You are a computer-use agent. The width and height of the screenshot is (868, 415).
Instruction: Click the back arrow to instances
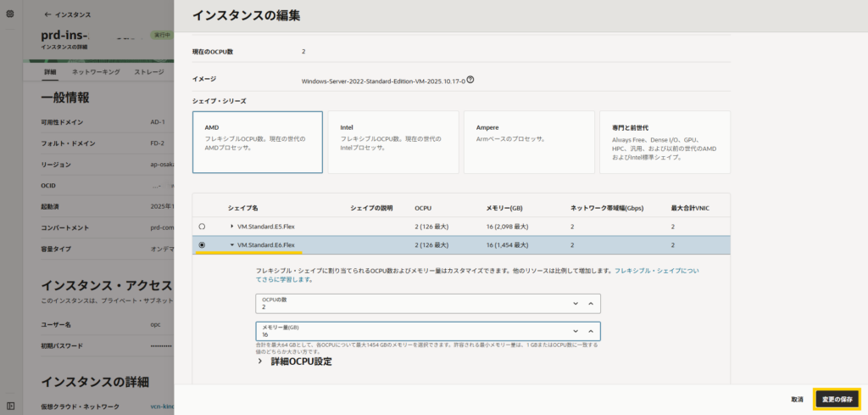(47, 15)
